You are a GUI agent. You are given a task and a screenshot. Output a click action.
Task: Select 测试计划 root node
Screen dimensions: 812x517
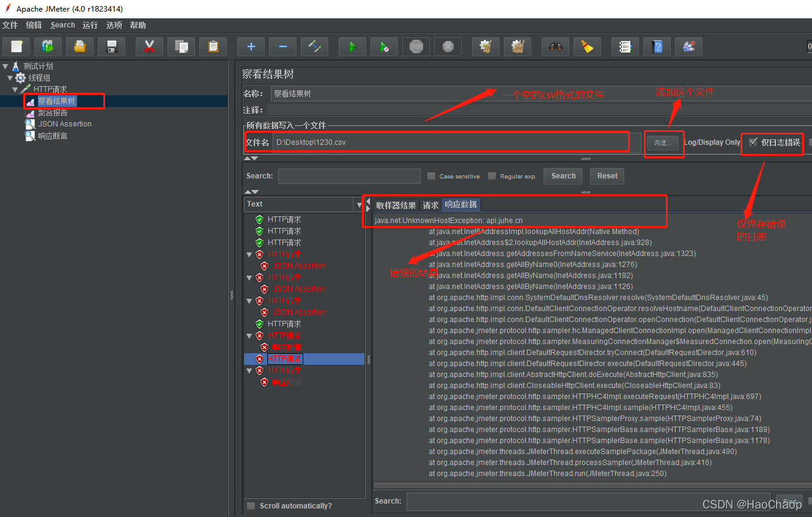pos(38,66)
